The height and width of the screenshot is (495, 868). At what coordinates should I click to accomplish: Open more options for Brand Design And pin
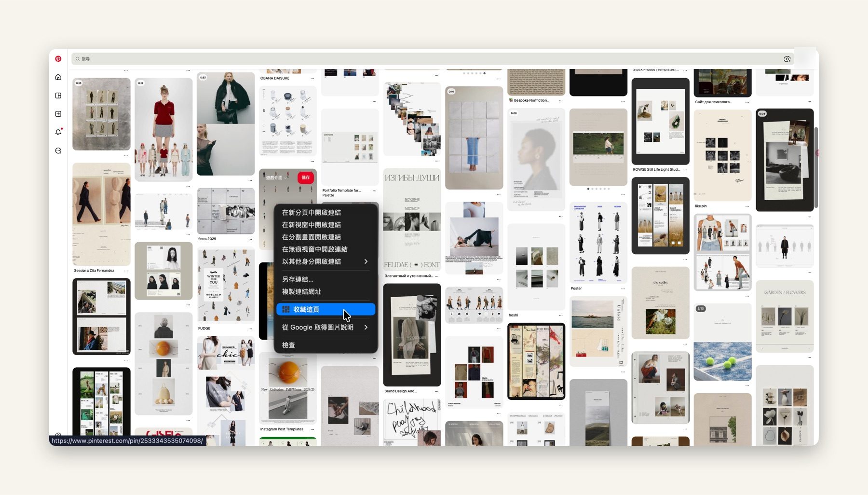tap(436, 391)
